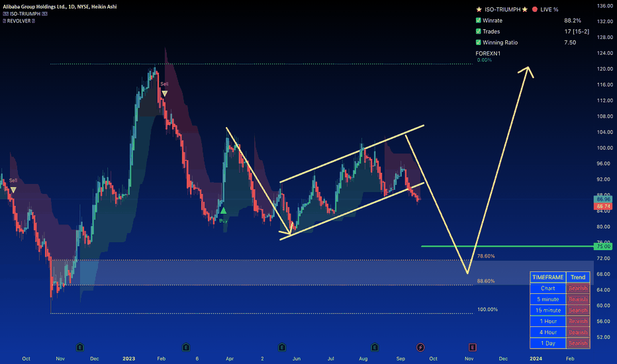Click the red LIVE % dot indicator
The height and width of the screenshot is (364, 617).
click(x=535, y=9)
